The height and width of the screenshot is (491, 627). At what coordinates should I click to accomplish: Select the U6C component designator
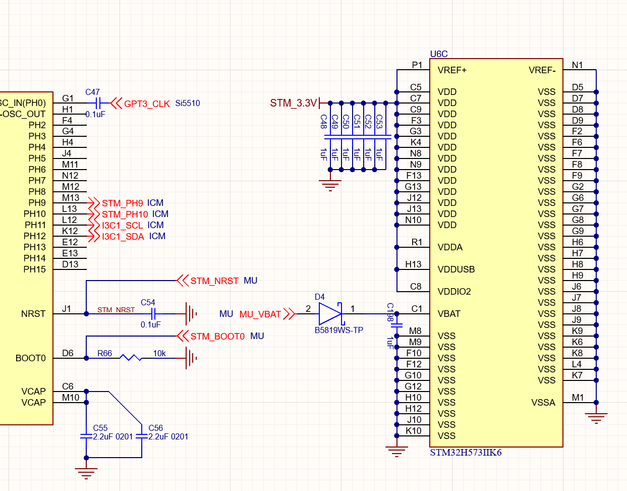pos(439,54)
